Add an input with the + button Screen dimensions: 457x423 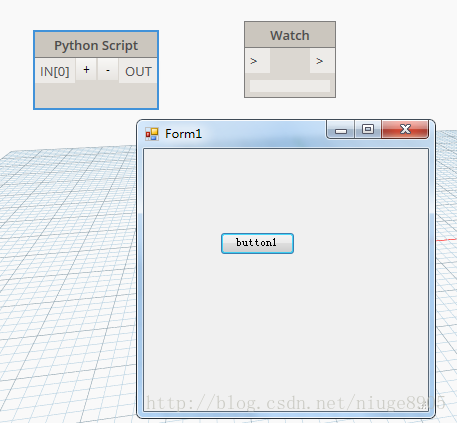click(x=86, y=70)
